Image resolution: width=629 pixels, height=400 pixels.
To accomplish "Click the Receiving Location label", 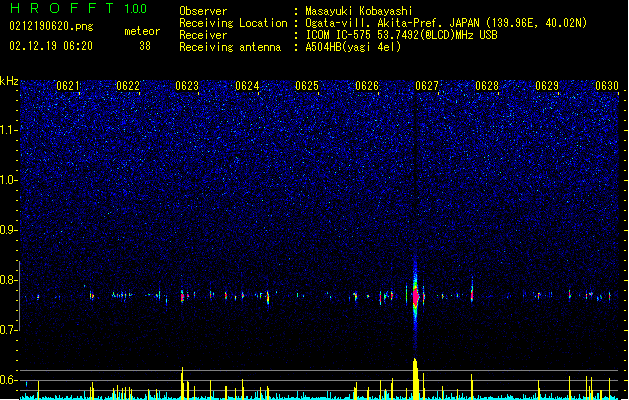I will 233,23.
